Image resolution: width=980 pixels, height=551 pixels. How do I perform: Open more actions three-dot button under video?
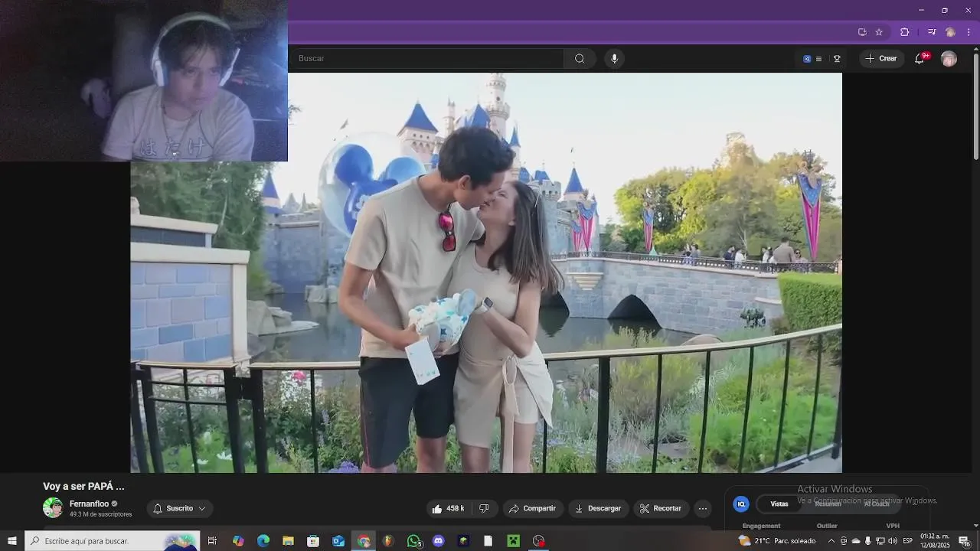[703, 508]
